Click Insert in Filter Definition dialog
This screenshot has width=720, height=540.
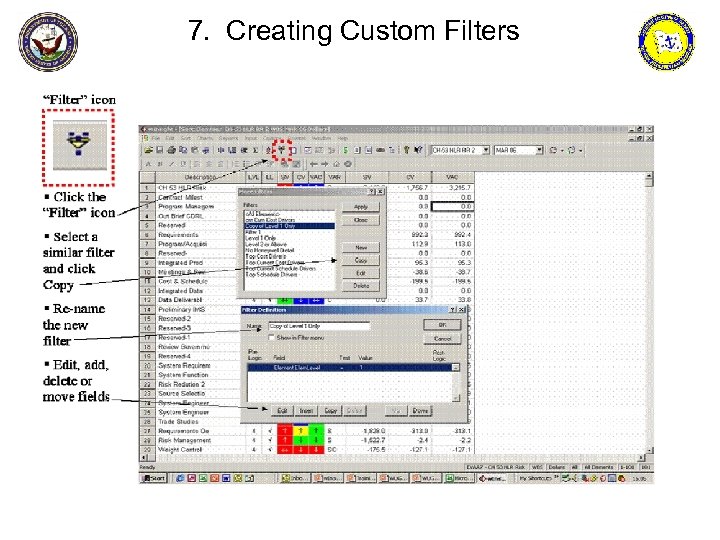tap(306, 411)
